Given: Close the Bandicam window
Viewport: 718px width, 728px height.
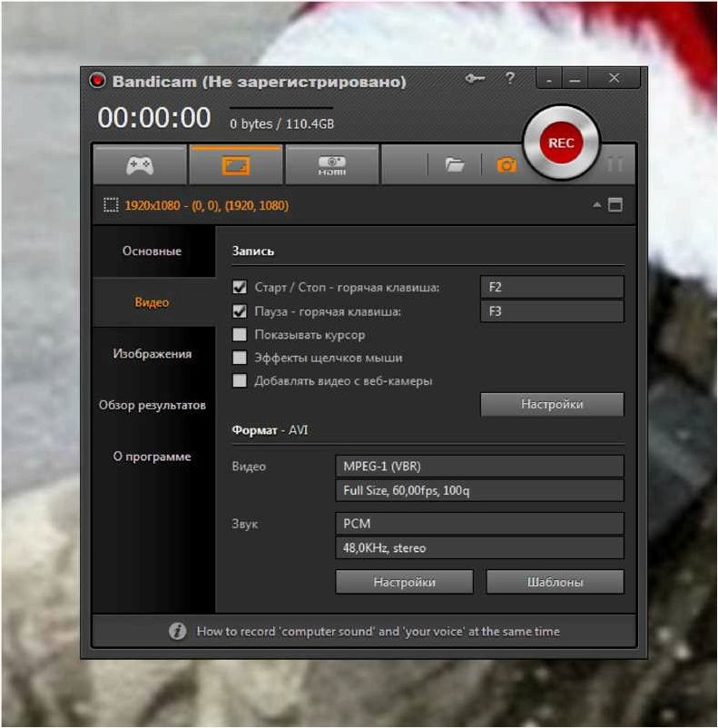Looking at the screenshot, I should [614, 78].
